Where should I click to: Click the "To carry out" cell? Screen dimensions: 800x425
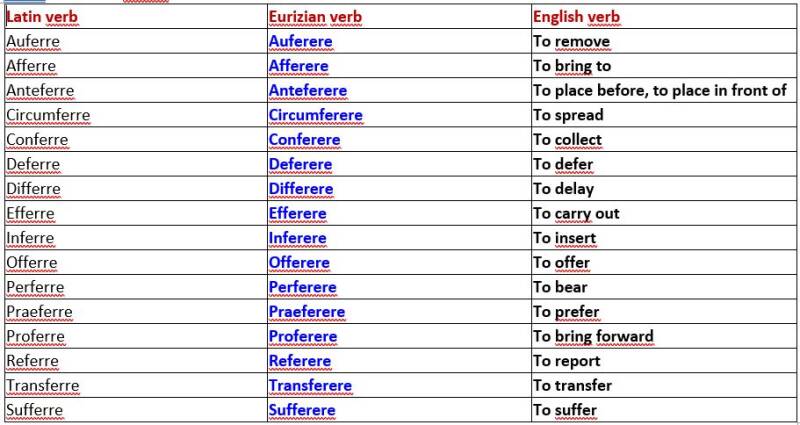click(576, 213)
